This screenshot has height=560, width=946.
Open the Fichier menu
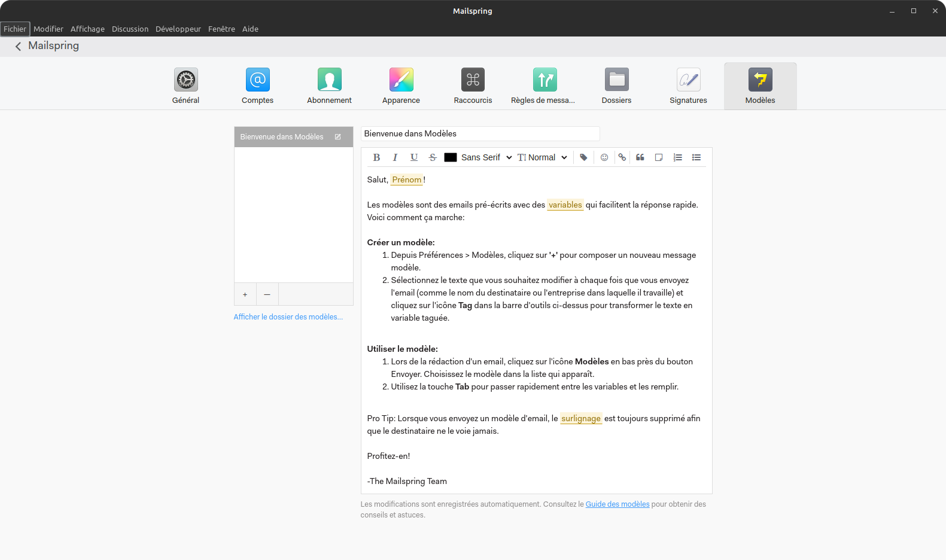point(15,29)
